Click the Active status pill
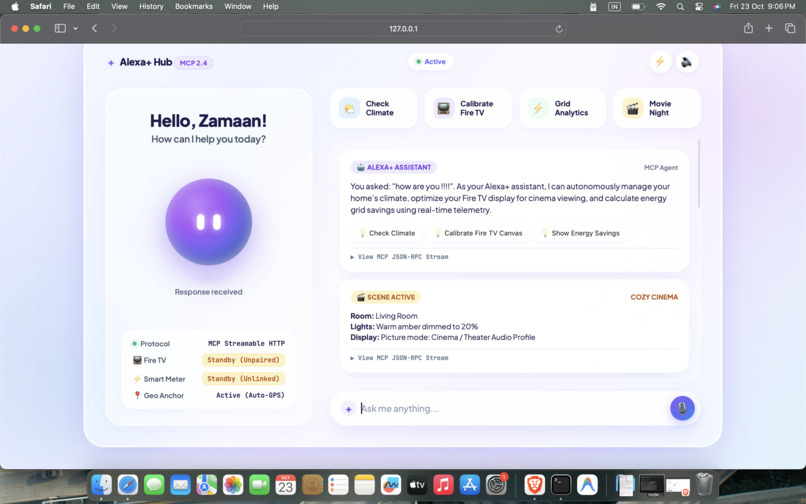The height and width of the screenshot is (504, 806). tap(431, 62)
